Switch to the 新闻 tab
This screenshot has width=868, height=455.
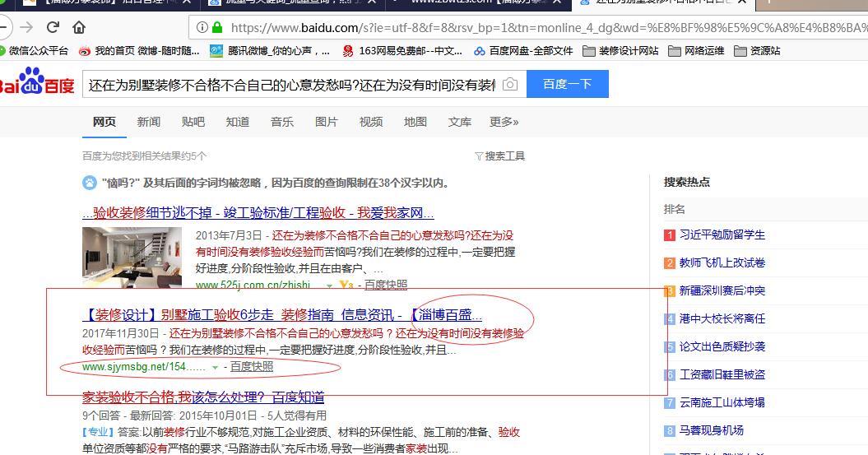click(148, 122)
